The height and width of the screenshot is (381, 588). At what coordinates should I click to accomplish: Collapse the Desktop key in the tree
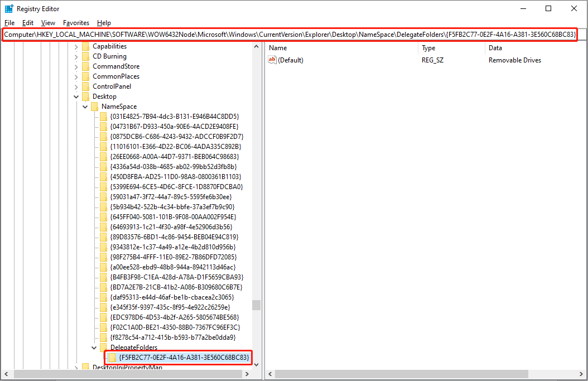(76, 96)
